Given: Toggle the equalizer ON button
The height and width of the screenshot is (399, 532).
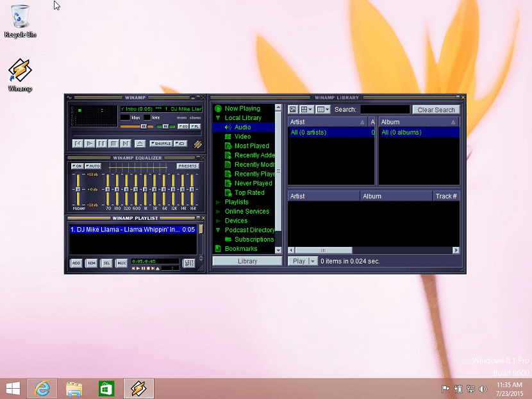Looking at the screenshot, I should click(77, 166).
